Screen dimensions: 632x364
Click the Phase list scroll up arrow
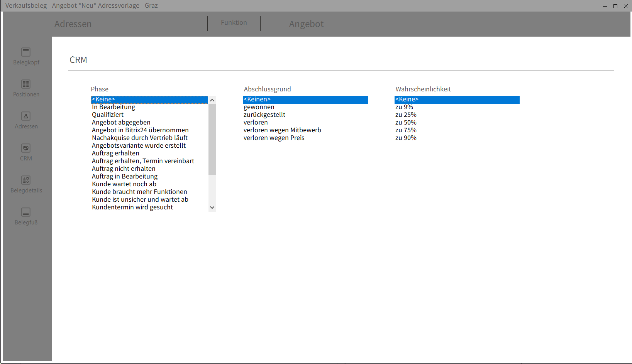pos(212,100)
